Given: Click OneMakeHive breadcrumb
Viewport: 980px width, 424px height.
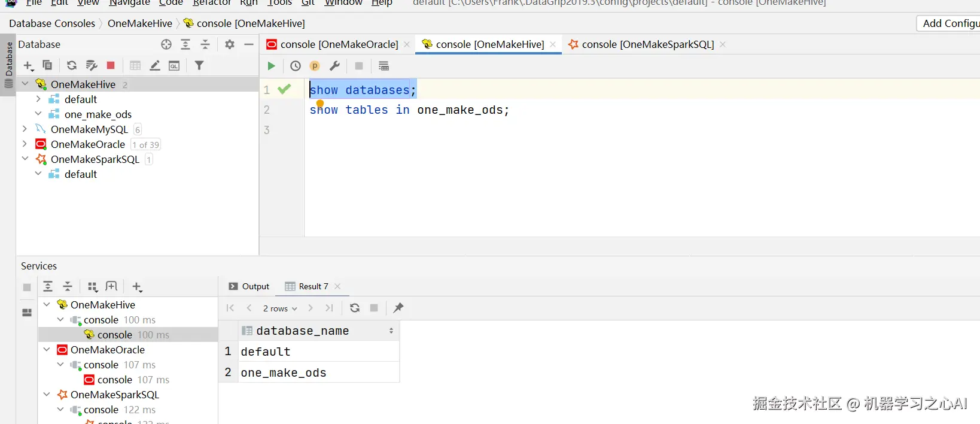Looking at the screenshot, I should pyautogui.click(x=140, y=23).
